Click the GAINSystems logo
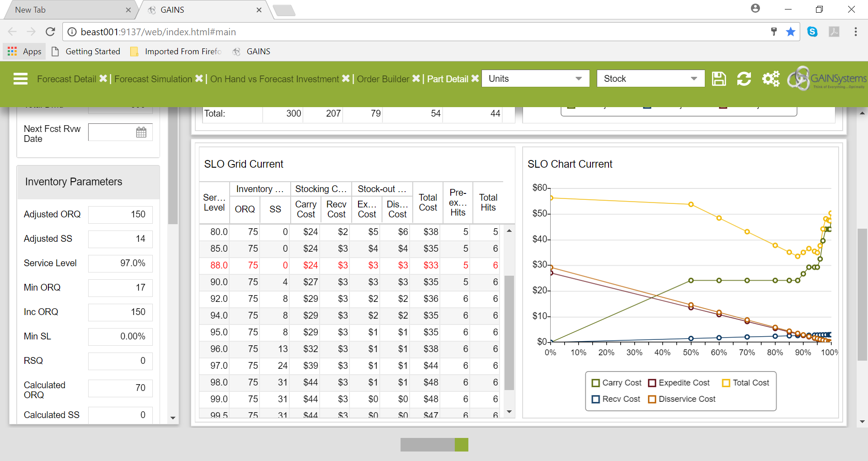Viewport: 868px width, 461px height. tap(827, 78)
